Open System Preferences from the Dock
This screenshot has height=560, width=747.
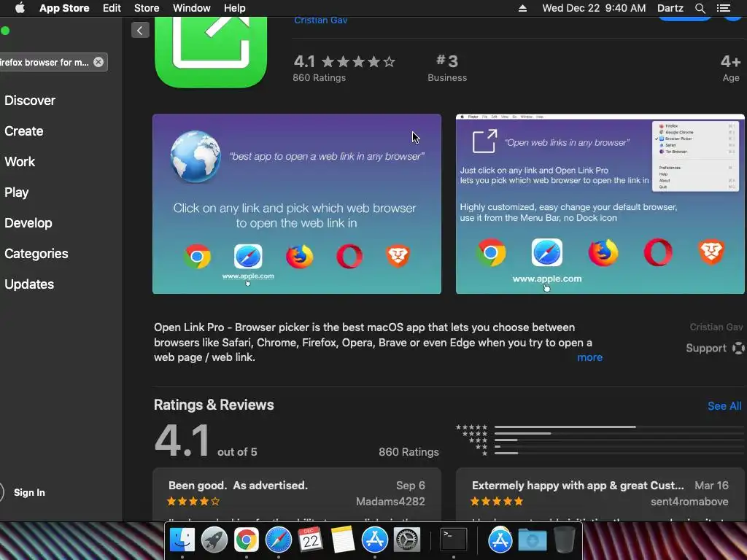pos(407,540)
